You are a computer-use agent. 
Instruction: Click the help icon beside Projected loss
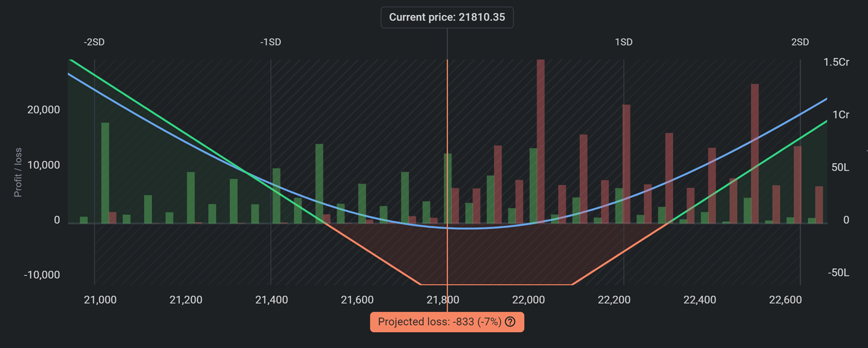pyautogui.click(x=510, y=322)
